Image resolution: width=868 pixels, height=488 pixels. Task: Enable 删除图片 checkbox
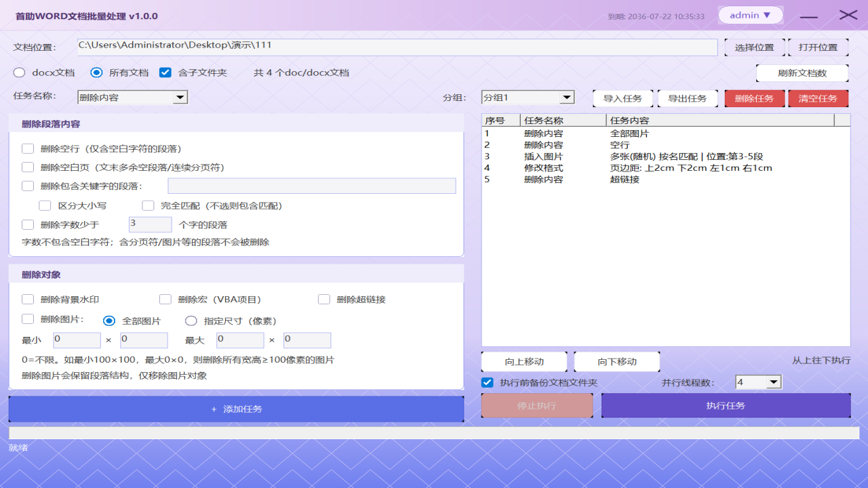(28, 319)
